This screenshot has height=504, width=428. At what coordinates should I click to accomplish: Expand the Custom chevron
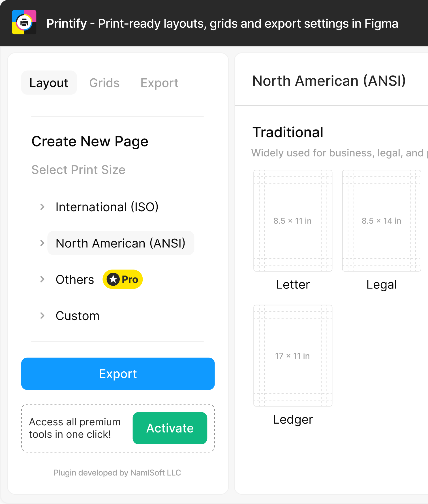coord(42,315)
